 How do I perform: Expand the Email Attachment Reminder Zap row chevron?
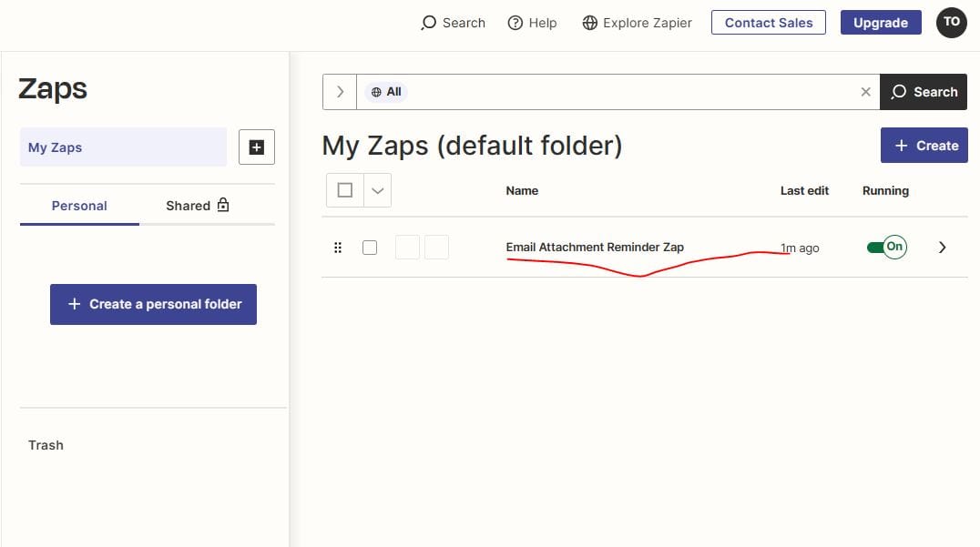click(943, 247)
